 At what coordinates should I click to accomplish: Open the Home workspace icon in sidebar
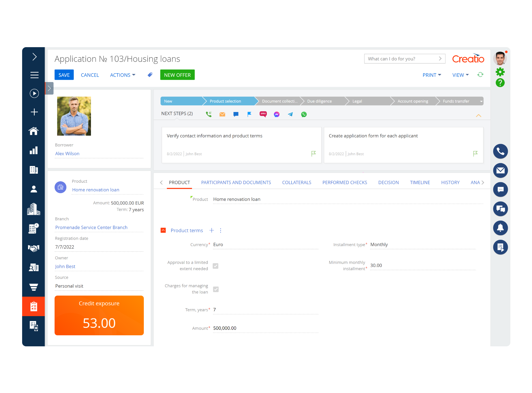(34, 131)
